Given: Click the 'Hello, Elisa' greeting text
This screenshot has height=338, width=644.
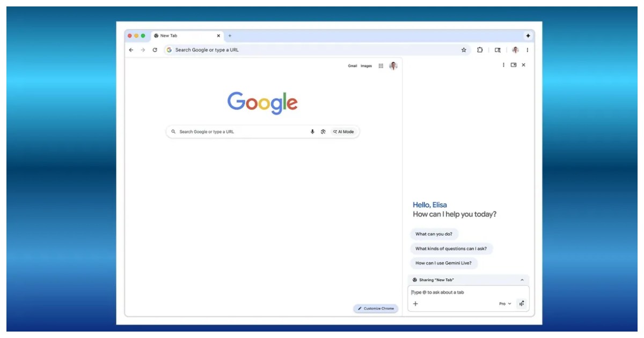Looking at the screenshot, I should 430,205.
